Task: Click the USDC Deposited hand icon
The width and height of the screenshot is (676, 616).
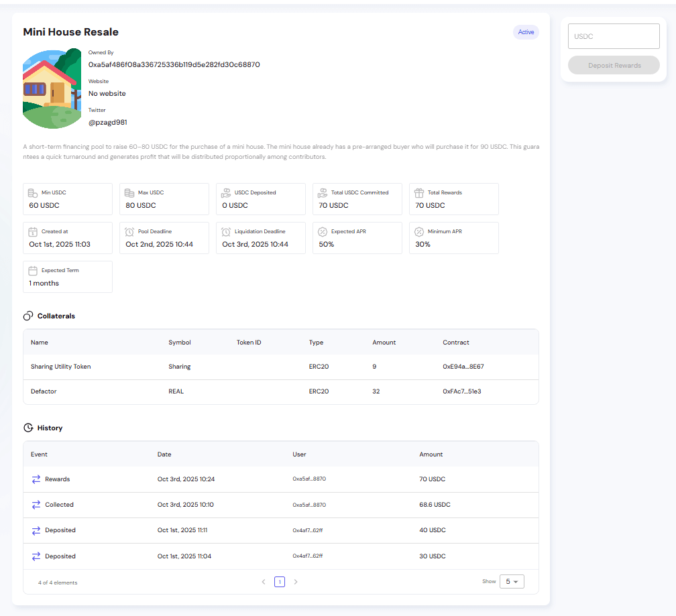Action: (x=226, y=193)
